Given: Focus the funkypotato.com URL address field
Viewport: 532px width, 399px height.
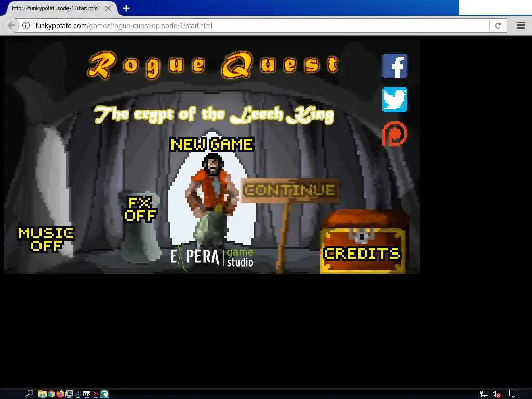Looking at the screenshot, I should (261, 25).
